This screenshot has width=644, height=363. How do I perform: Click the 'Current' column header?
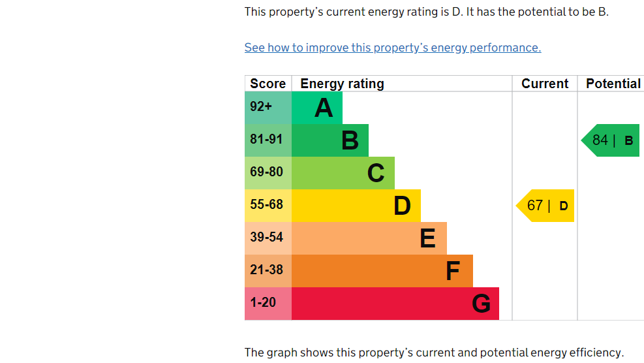coord(545,84)
